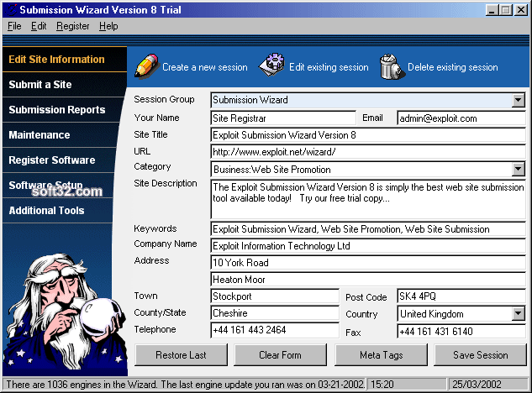Open Software Setup section
The width and height of the screenshot is (532, 393).
(x=58, y=185)
